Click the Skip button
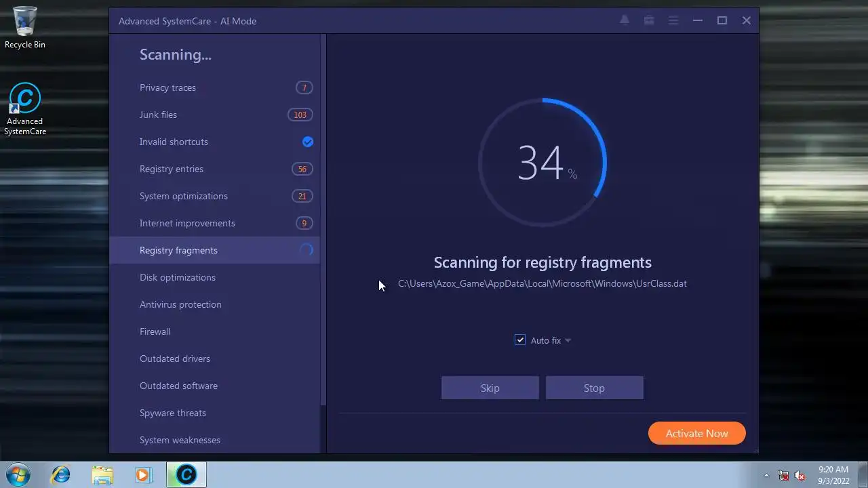 point(490,388)
